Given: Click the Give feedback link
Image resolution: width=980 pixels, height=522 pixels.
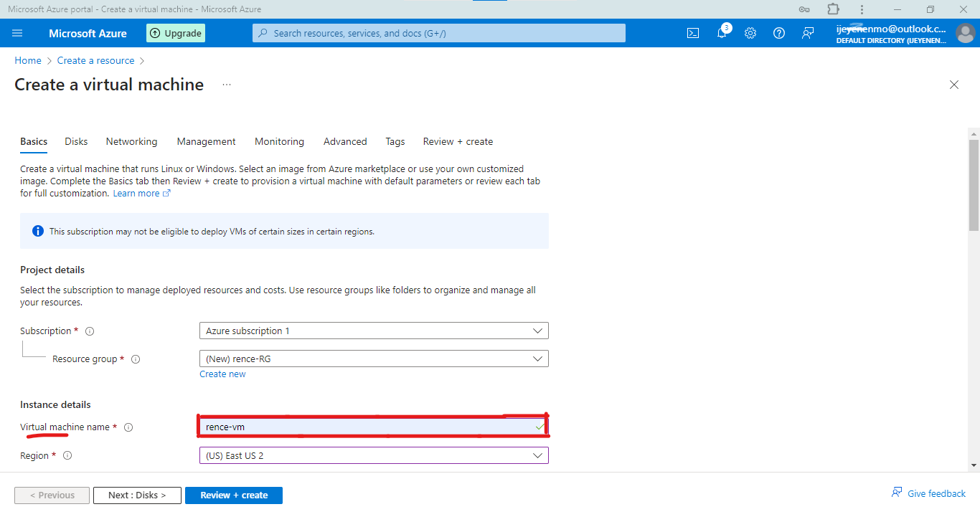Looking at the screenshot, I should click(x=937, y=493).
